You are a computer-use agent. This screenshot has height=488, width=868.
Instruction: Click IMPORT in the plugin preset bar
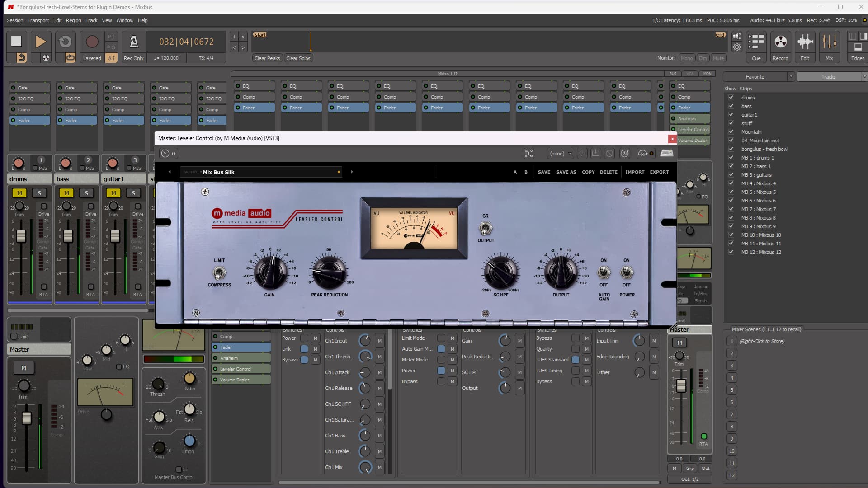tap(635, 172)
